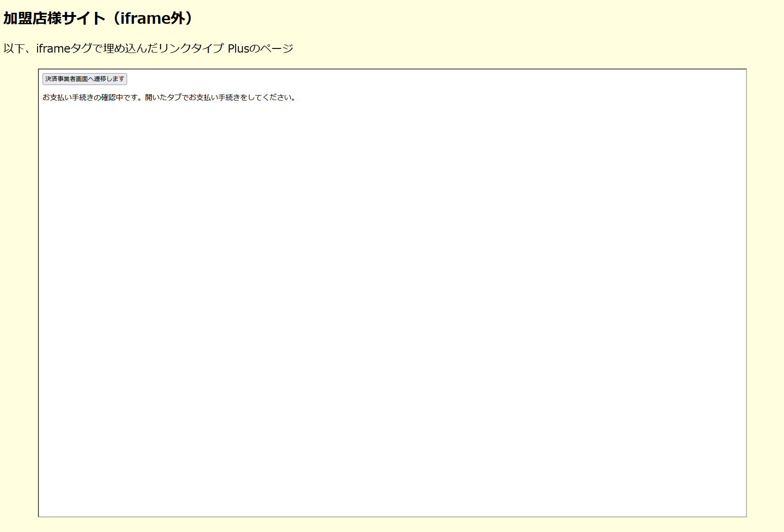This screenshot has height=532, width=784.
Task: Select the お支払い手続きの確認中です status message
Action: click(169, 97)
